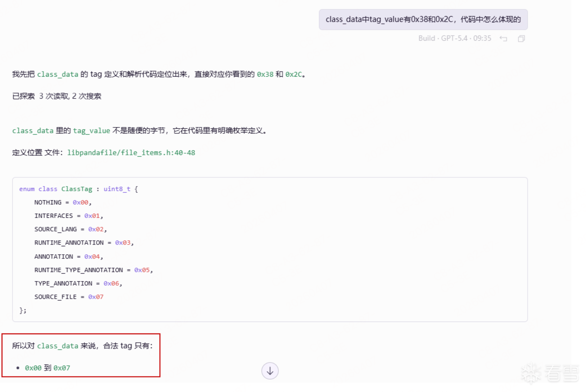Click the '所以对 class_data 来说' sentence
This screenshot has height=392, width=586.
tap(83, 346)
